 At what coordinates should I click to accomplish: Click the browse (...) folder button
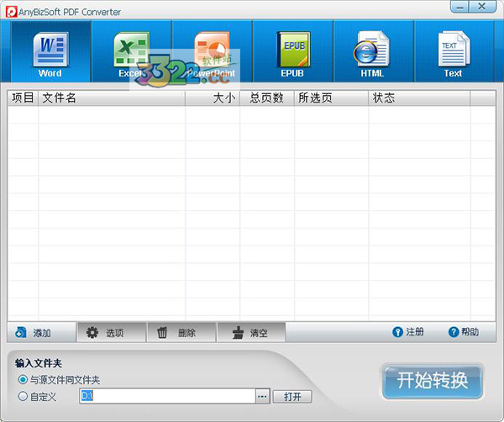(x=262, y=396)
